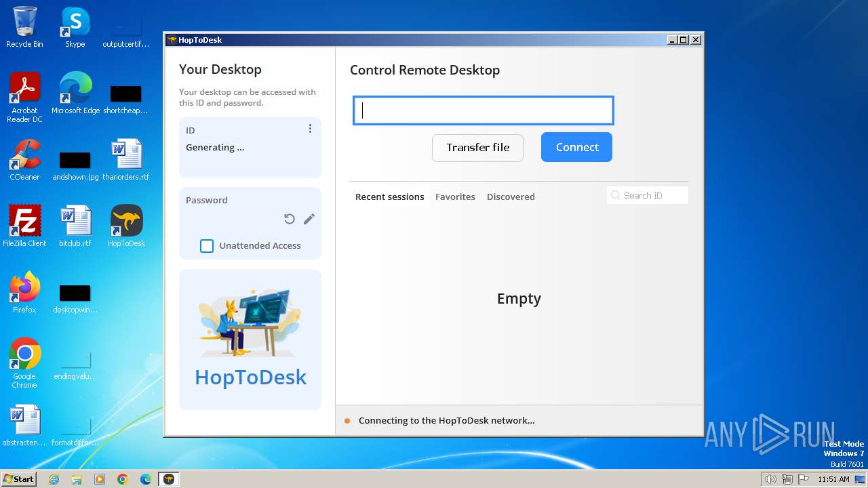The width and height of the screenshot is (868, 488).
Task: Select the bitclub.rtf file icon
Action: [x=75, y=226]
